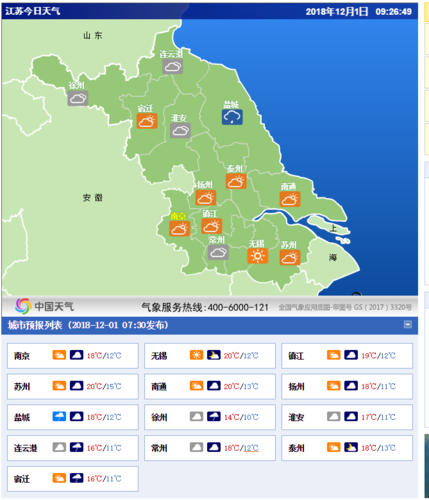Click 连云港 night rain icon in list
Viewport: 429px width, 500px height.
pyautogui.click(x=76, y=447)
